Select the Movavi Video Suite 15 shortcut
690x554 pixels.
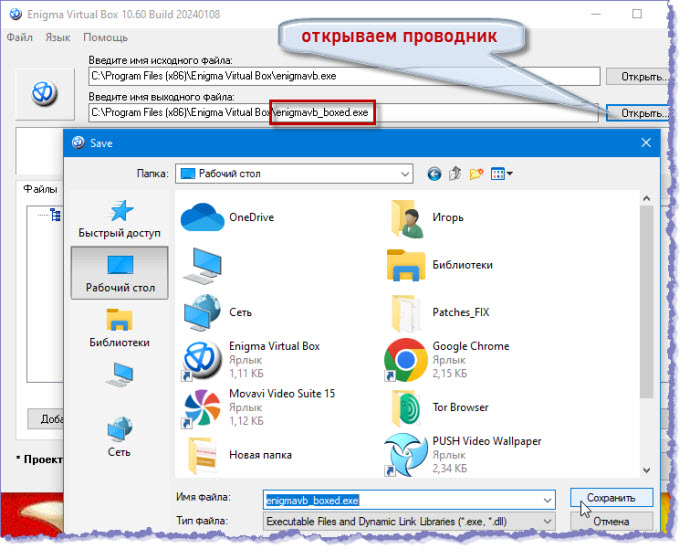click(x=259, y=407)
